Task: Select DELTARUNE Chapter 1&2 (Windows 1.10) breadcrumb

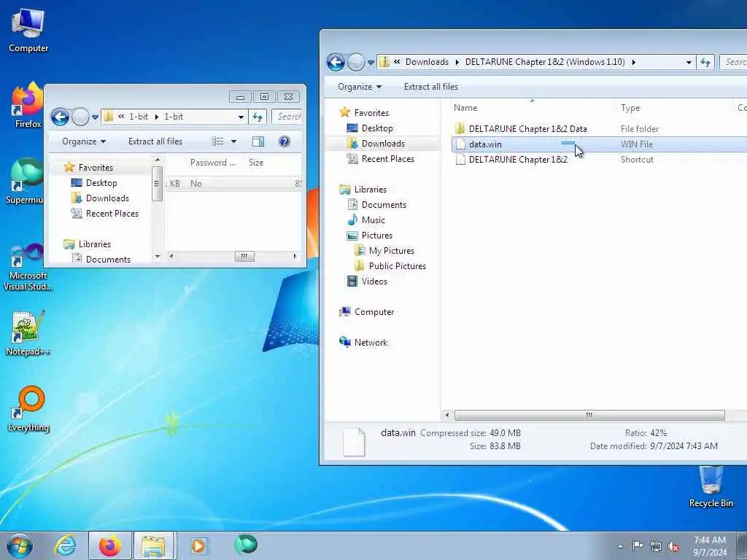Action: coord(545,62)
